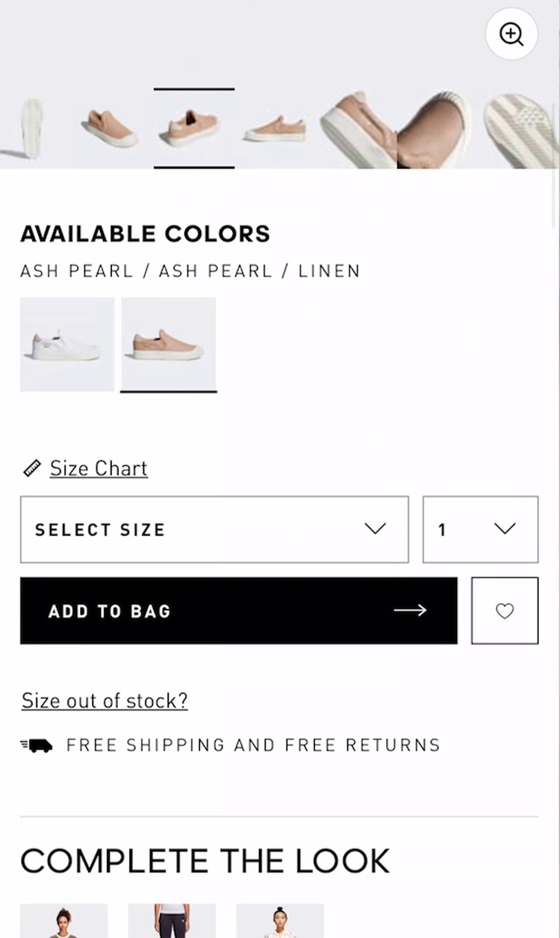560x938 pixels.
Task: Select the highlighted center shoe thumbnail
Action: (x=194, y=128)
